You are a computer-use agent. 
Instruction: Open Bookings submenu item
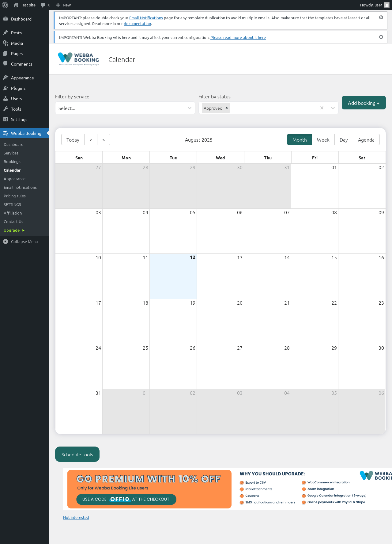click(24, 162)
